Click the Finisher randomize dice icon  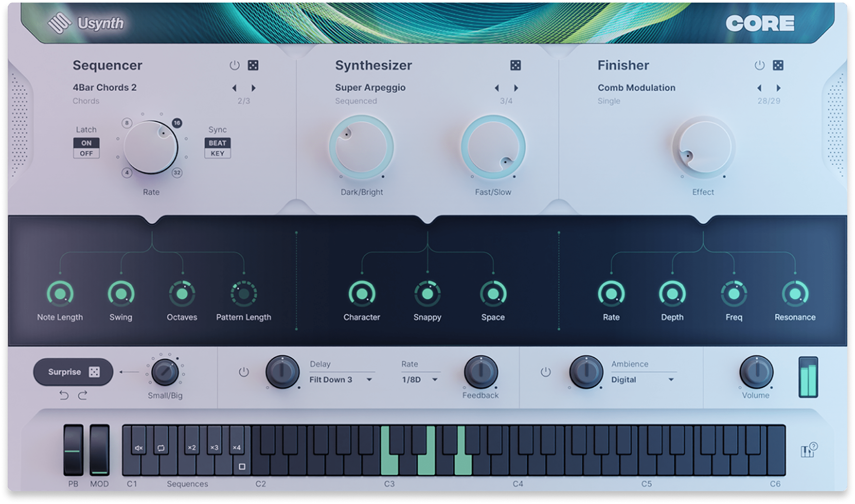pos(778,65)
